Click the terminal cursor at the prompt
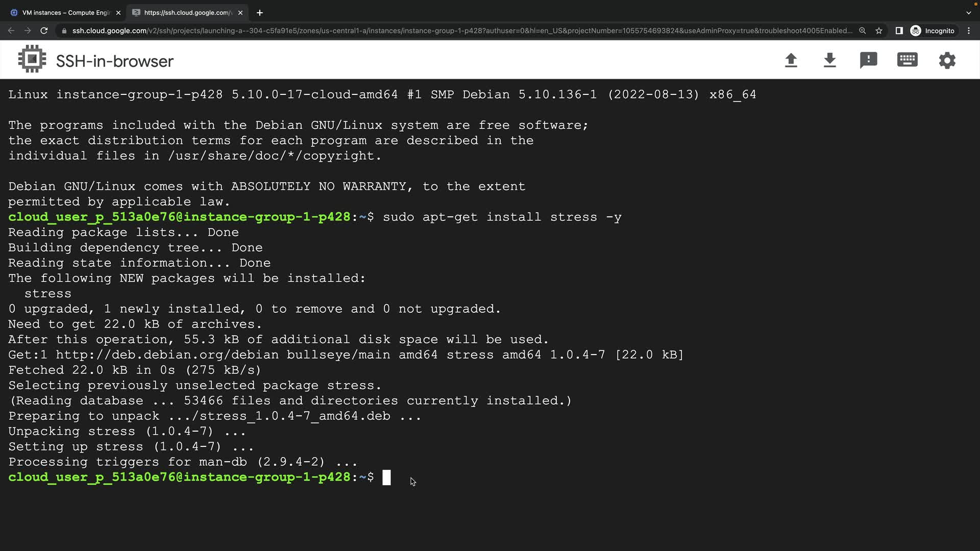 point(386,478)
